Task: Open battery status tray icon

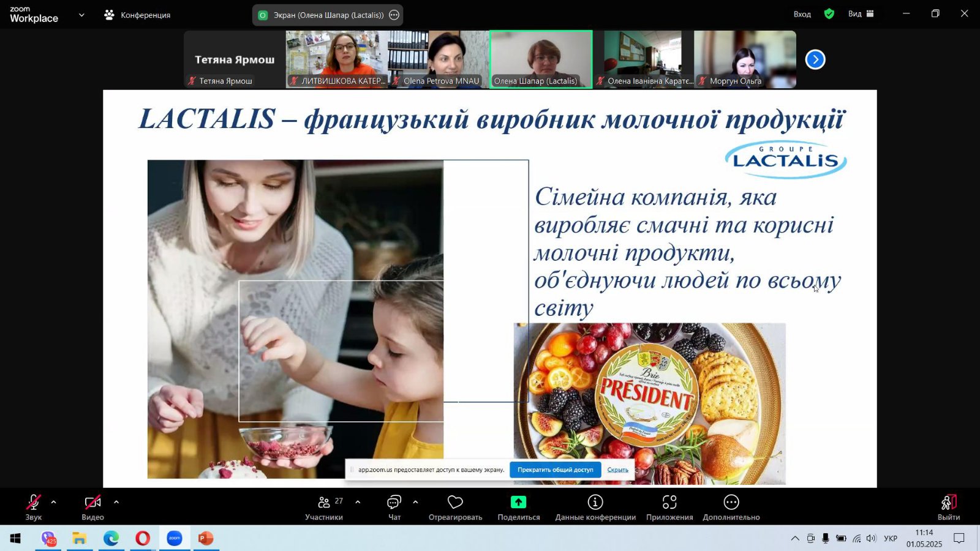Action: click(841, 539)
